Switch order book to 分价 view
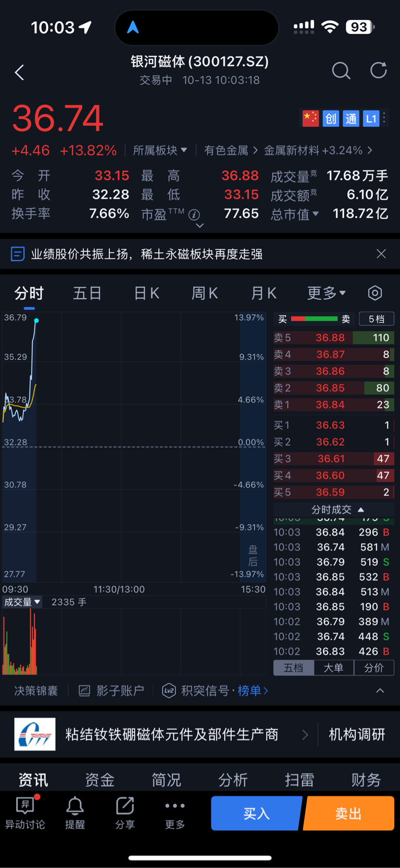The image size is (400, 868). pos(374,668)
